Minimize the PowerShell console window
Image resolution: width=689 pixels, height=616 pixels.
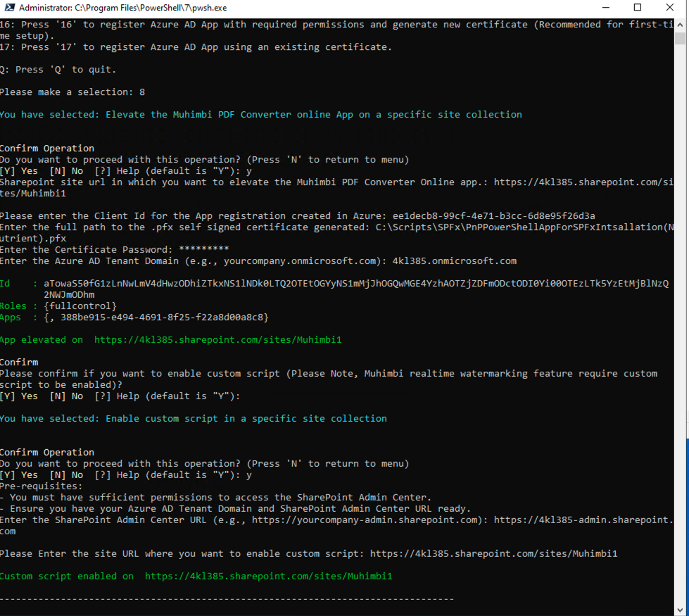(x=606, y=7)
